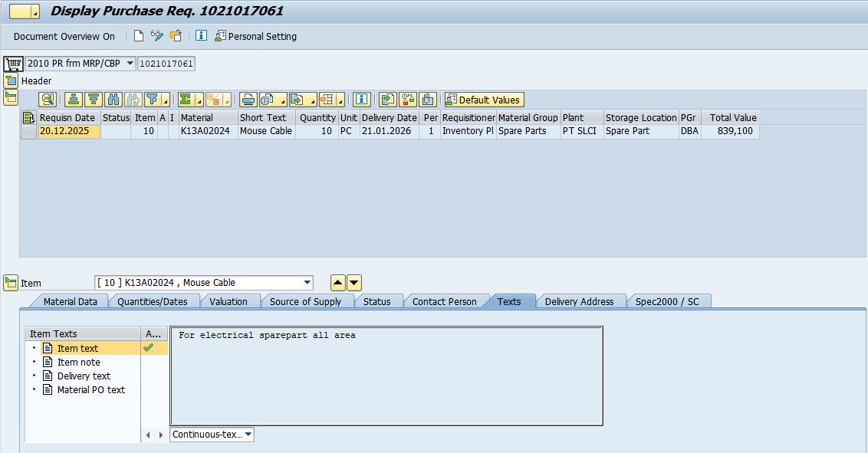
Task: Click the Create new document icon
Action: pyautogui.click(x=139, y=36)
